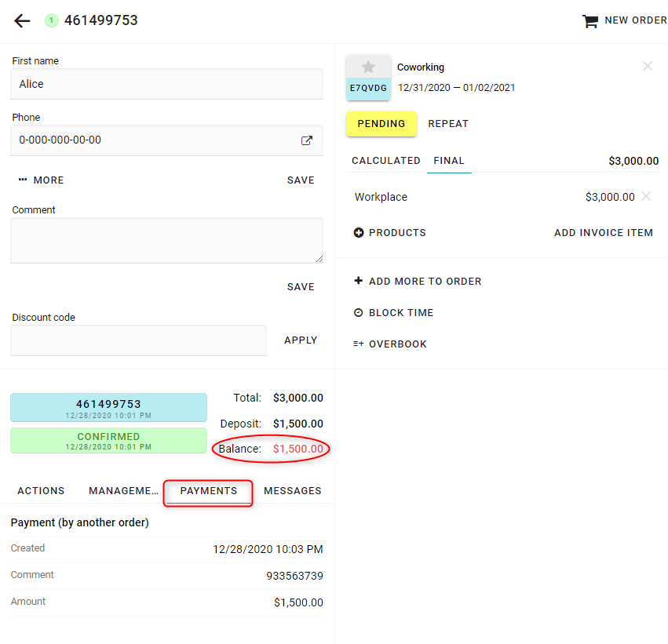Click the Comment textarea resize handle

319,259
